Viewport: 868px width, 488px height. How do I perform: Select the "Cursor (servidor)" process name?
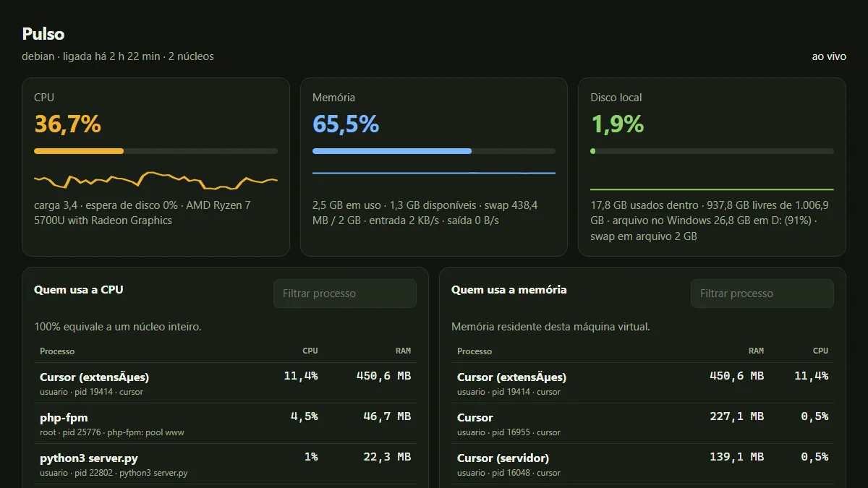point(503,458)
